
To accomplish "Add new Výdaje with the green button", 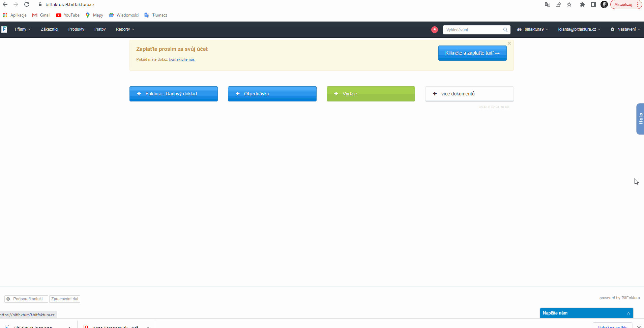I will point(371,94).
